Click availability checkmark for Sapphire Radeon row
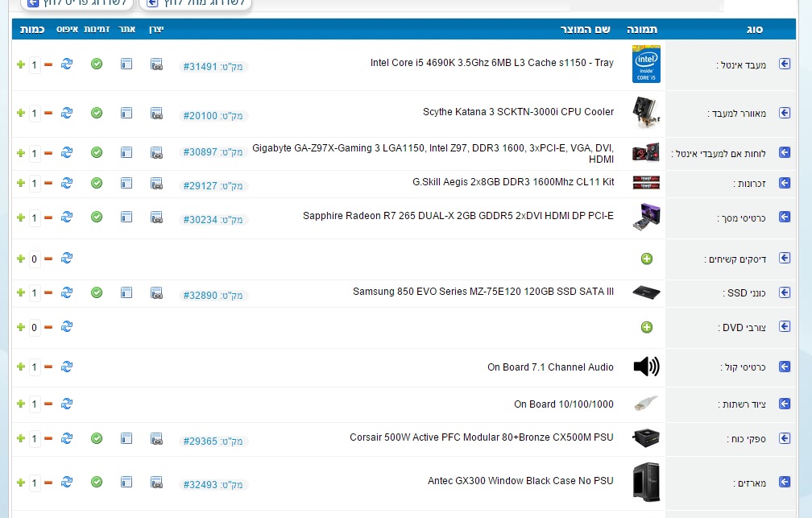Image resolution: width=812 pixels, height=518 pixels. [97, 217]
